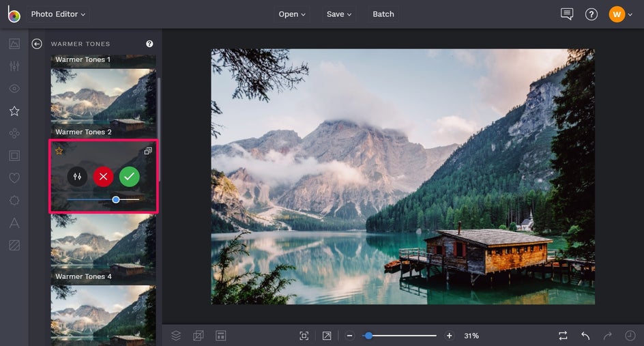Click the flatten layers icon
The height and width of the screenshot is (346, 644).
tap(198, 336)
